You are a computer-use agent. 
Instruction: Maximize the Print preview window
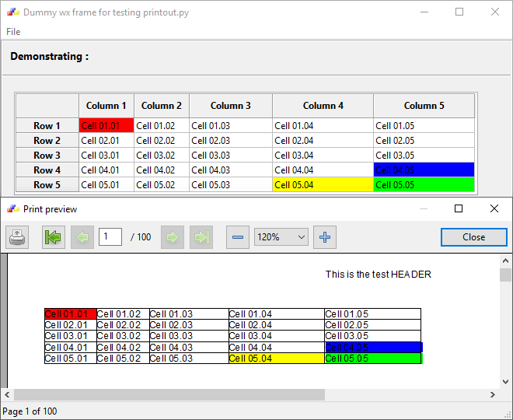click(459, 208)
